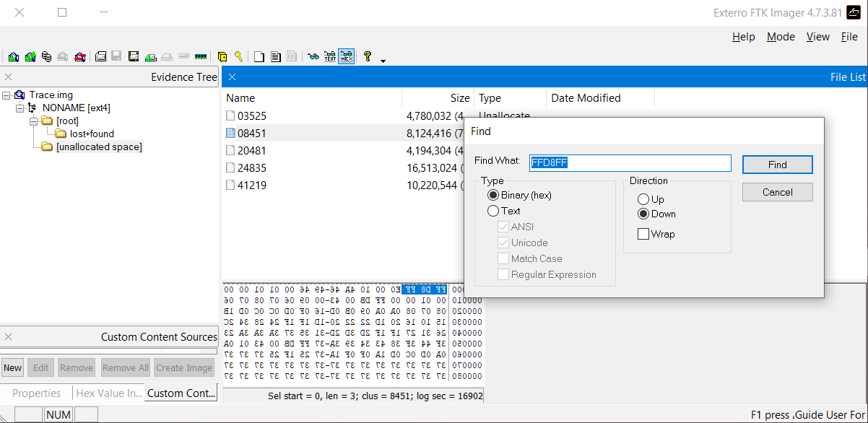Click the yellow key Decrypt icon
The width and height of the screenshot is (868, 423).
[238, 56]
